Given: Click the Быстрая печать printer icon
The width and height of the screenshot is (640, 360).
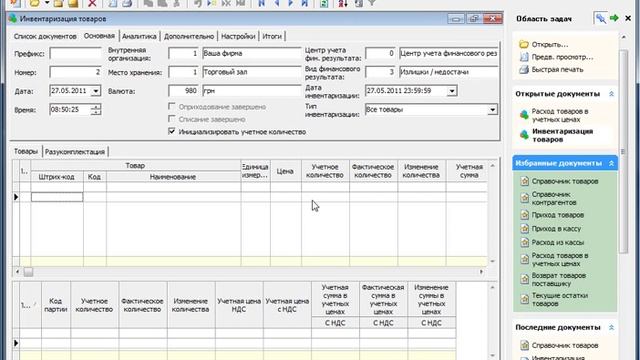Looking at the screenshot, I should coord(524,70).
